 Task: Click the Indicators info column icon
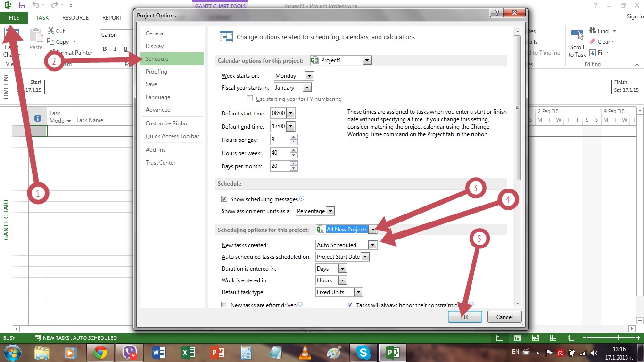tap(38, 119)
